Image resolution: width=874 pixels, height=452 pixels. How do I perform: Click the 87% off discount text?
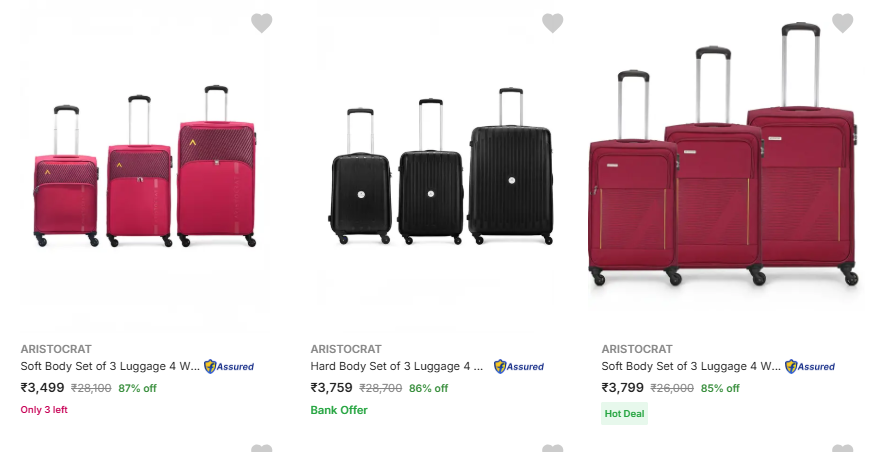pyautogui.click(x=138, y=388)
